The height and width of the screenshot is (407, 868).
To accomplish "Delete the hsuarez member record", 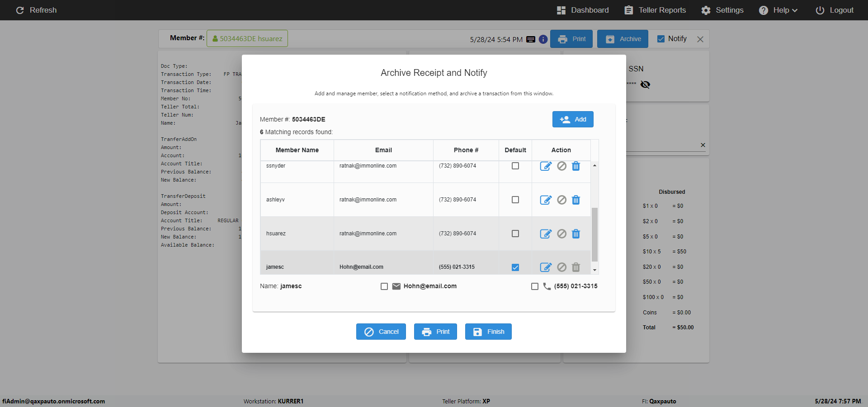I will 576,234.
